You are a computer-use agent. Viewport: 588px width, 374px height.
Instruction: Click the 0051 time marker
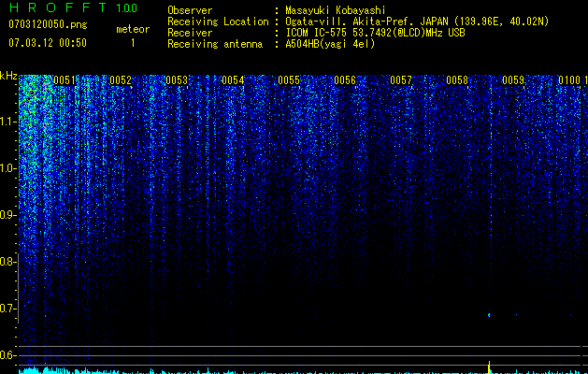click(65, 80)
